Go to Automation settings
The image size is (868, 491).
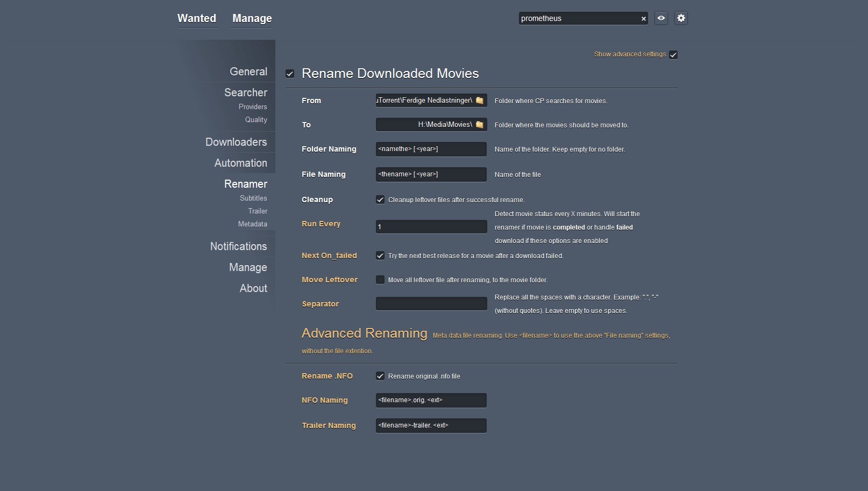[241, 163]
